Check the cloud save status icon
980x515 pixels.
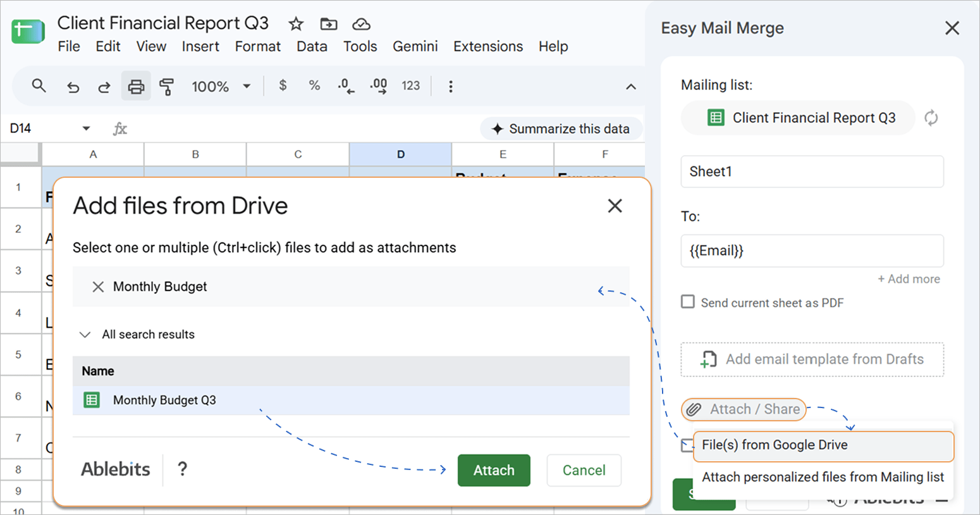point(361,24)
